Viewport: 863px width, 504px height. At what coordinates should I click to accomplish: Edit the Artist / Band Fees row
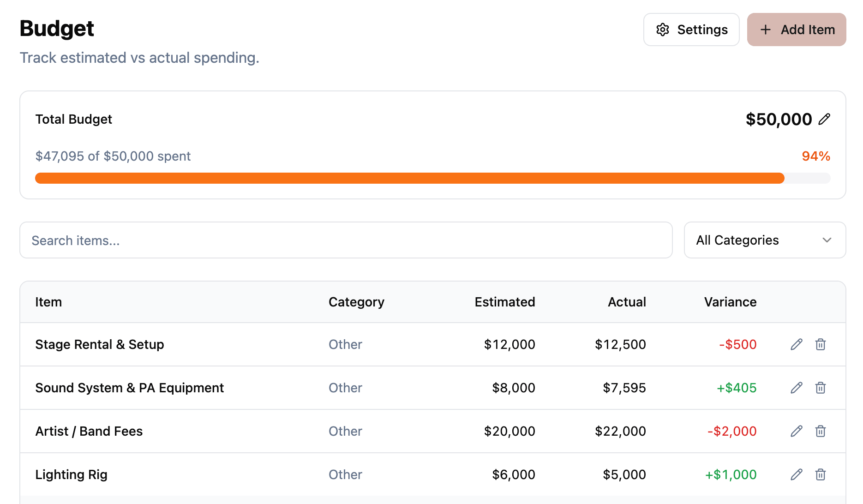(x=796, y=431)
